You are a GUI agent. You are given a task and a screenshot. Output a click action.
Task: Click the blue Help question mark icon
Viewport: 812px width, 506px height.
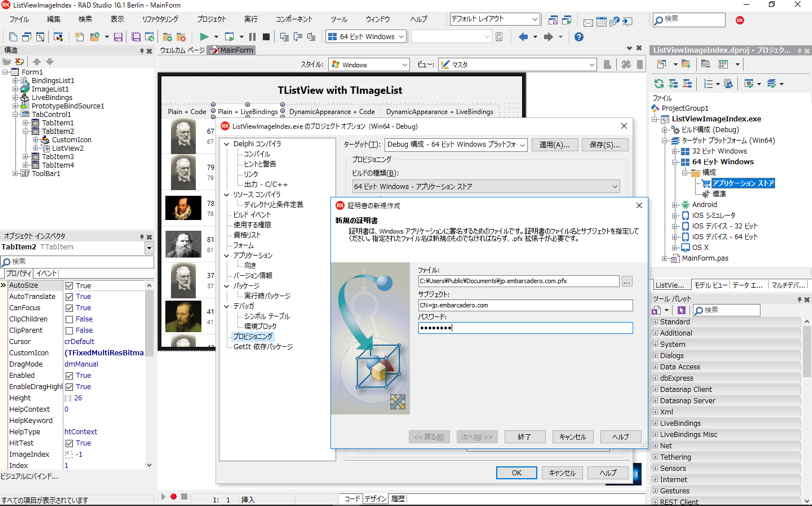579,37
